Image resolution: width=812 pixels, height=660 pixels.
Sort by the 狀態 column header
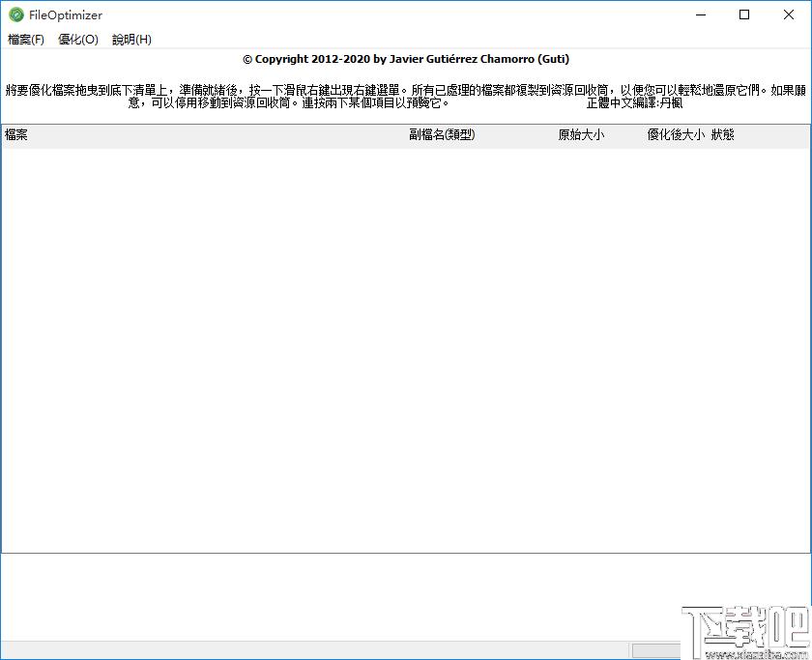click(722, 135)
